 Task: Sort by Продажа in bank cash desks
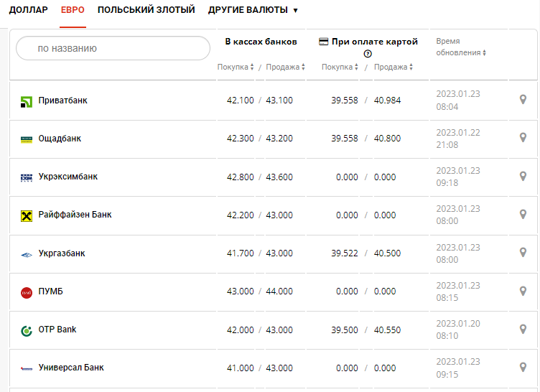point(285,67)
